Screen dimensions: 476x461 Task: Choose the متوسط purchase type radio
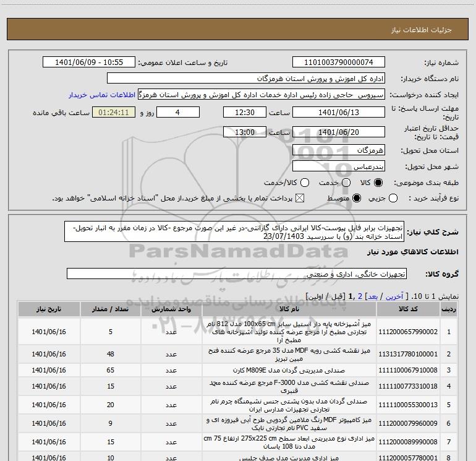(x=357, y=198)
